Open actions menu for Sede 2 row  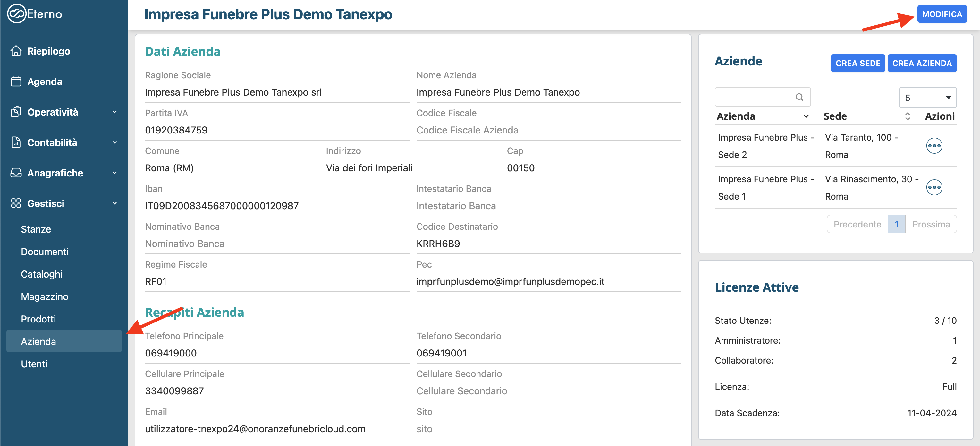[934, 146]
